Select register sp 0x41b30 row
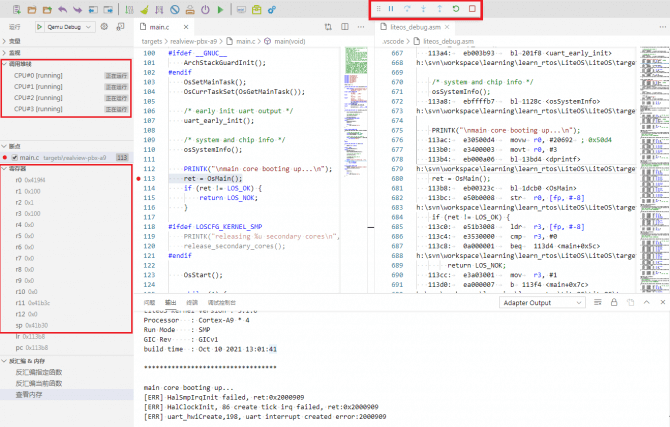 [66, 325]
